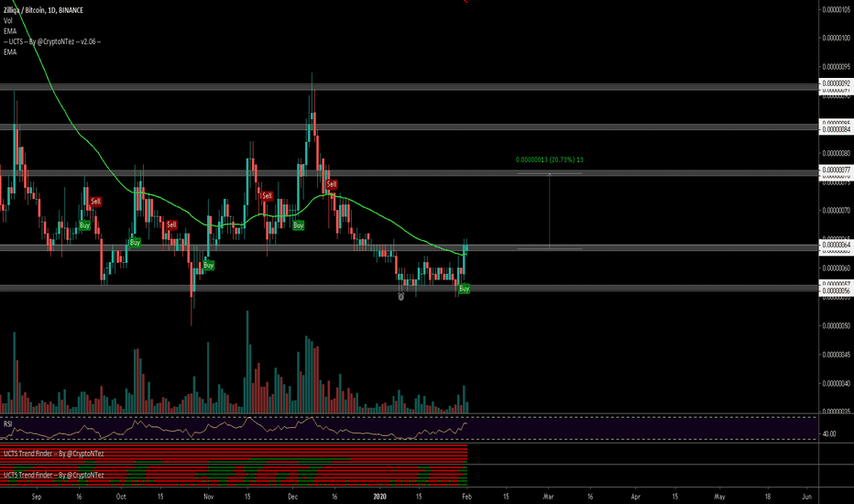Click the Sep label on the time axis
Screen dimensions: 854x504
click(x=37, y=497)
